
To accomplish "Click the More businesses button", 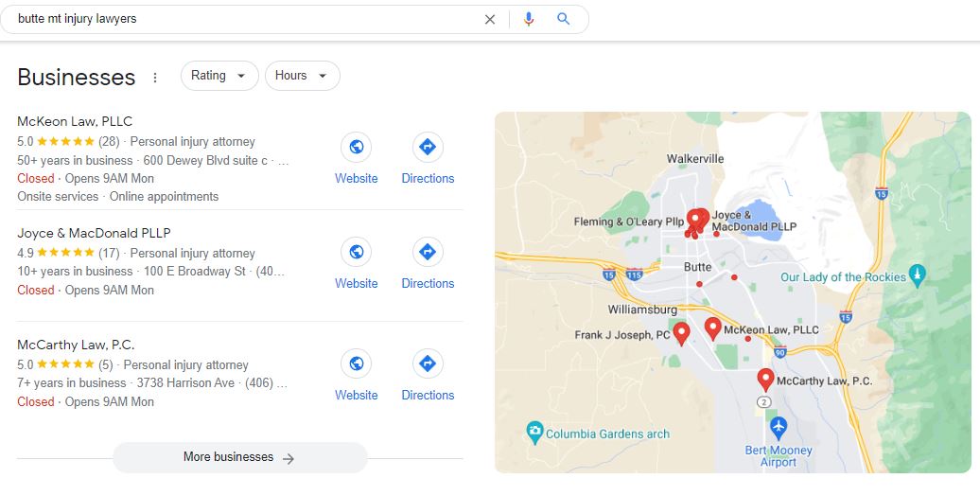I will pyautogui.click(x=240, y=457).
